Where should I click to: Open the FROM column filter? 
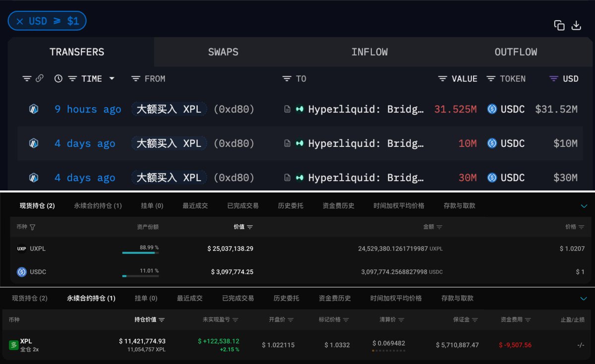coord(136,78)
